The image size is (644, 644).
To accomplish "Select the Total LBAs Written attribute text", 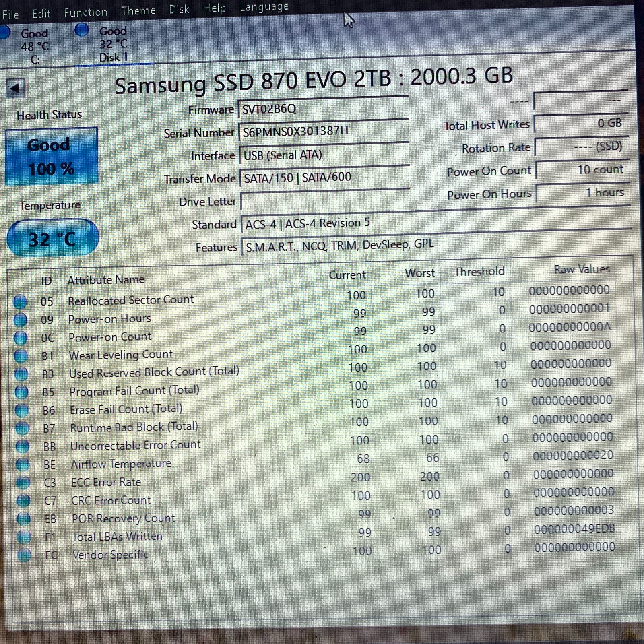I will (x=117, y=537).
